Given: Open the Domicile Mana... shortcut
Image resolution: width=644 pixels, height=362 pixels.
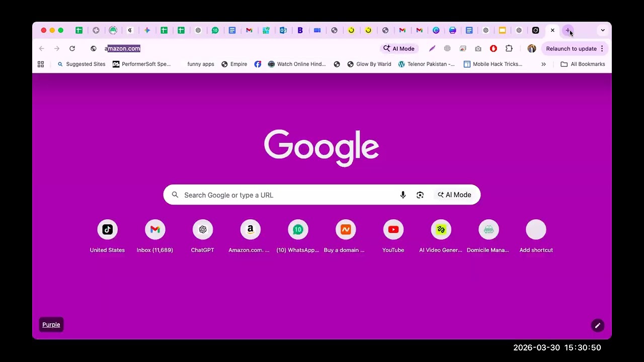Looking at the screenshot, I should pos(489,236).
